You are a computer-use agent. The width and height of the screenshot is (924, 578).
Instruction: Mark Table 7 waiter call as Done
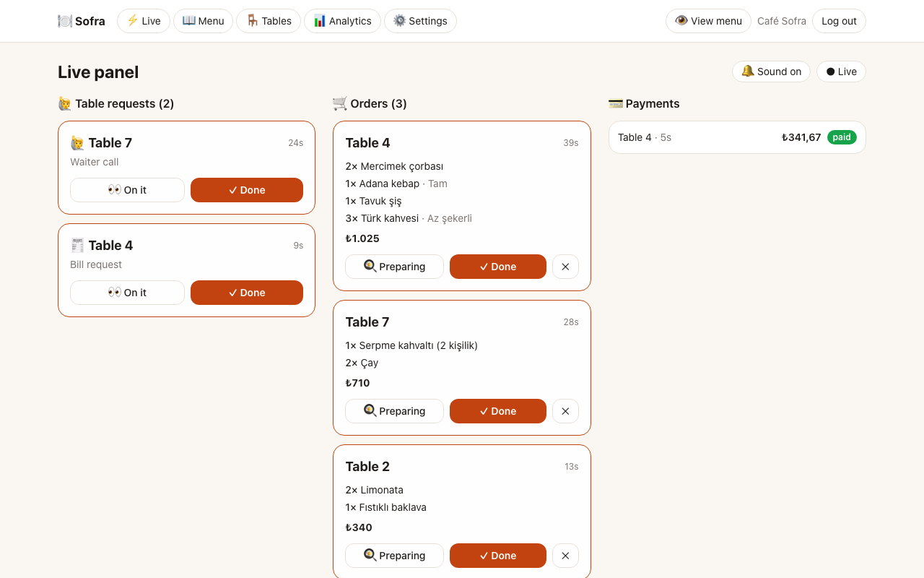point(247,190)
